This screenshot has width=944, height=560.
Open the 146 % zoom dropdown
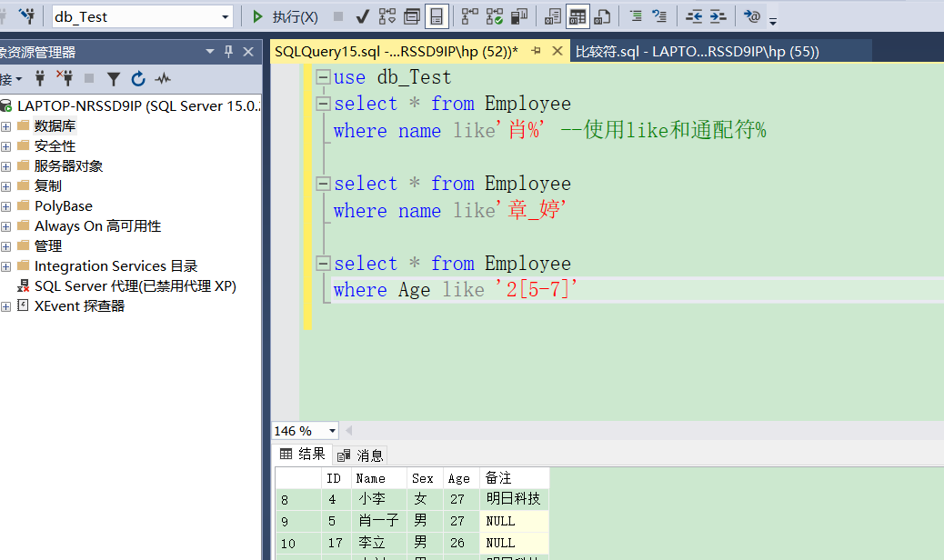pyautogui.click(x=332, y=431)
